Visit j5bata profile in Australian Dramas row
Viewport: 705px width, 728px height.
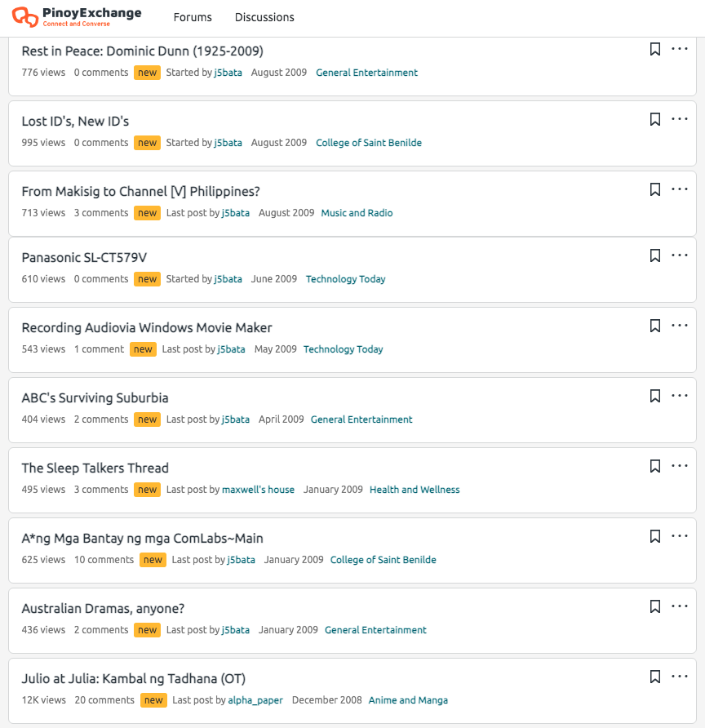235,630
